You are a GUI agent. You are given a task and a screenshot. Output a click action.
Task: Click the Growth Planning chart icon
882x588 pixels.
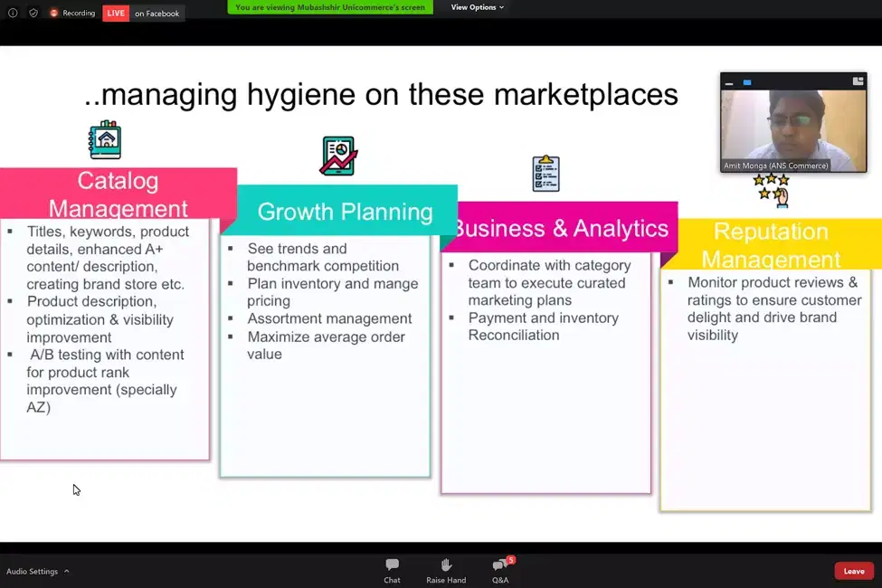(338, 156)
